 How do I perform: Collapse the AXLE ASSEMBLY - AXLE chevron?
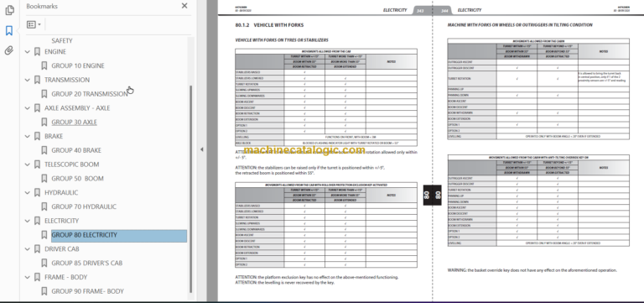click(28, 108)
